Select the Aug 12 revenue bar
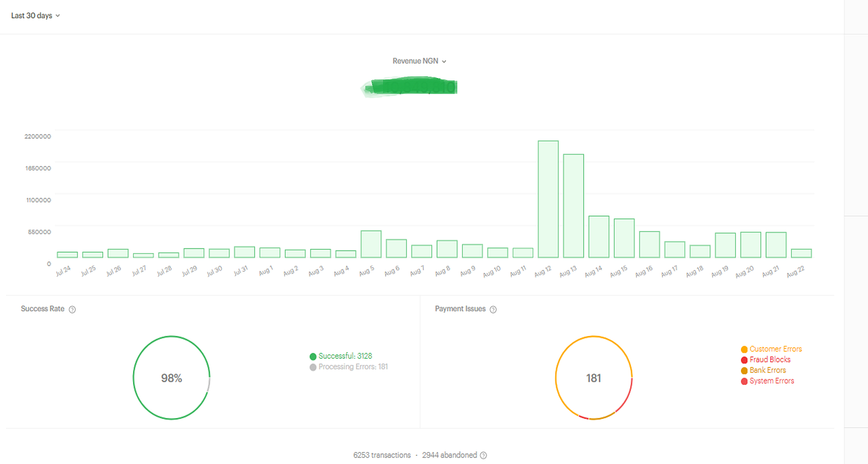The width and height of the screenshot is (868, 464). click(548, 199)
